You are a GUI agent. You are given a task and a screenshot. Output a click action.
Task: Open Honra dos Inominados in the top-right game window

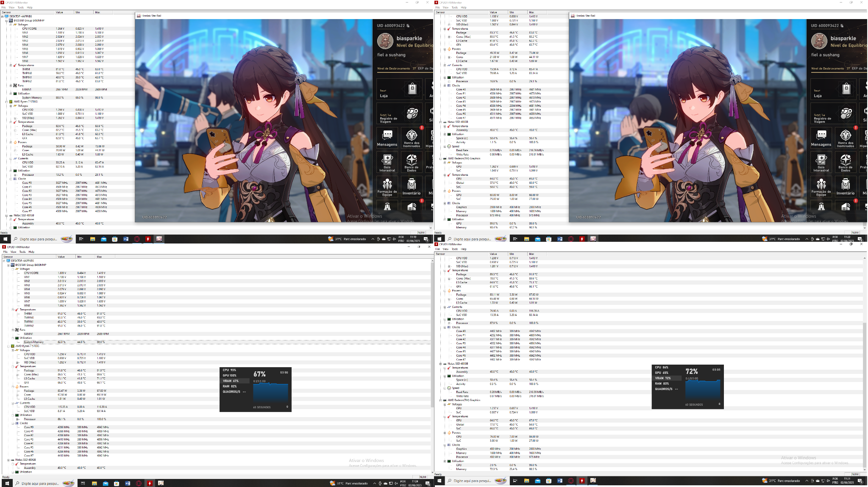[845, 138]
